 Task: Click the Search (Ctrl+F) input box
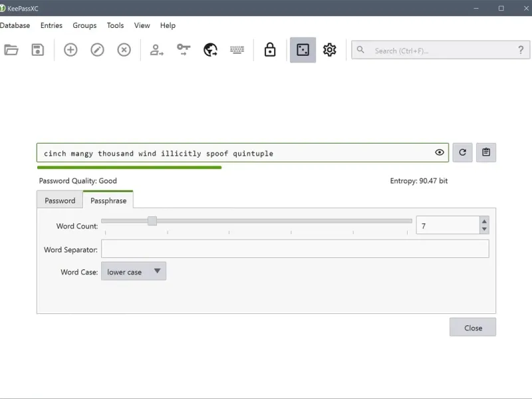[440, 51]
